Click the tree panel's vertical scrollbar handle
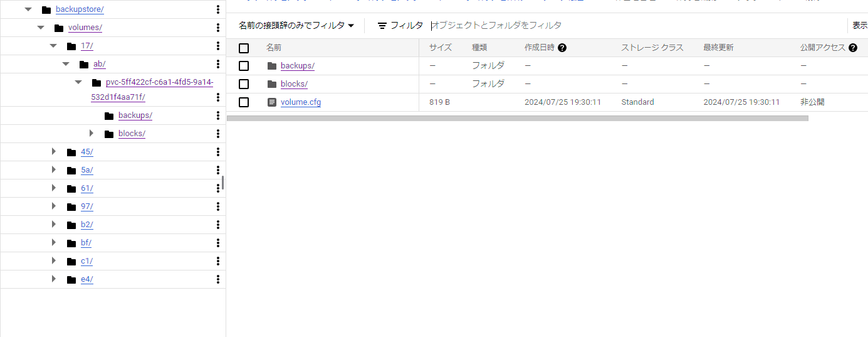 point(223,183)
